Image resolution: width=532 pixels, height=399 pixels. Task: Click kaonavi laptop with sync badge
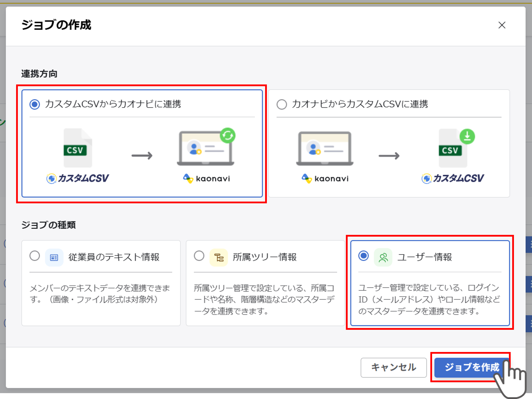point(206,147)
